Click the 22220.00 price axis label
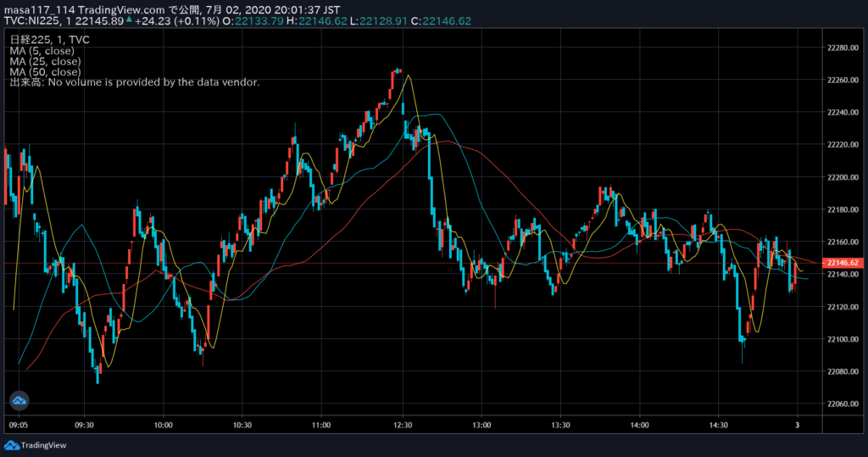Screen dimensions: 868x457 pos(843,145)
